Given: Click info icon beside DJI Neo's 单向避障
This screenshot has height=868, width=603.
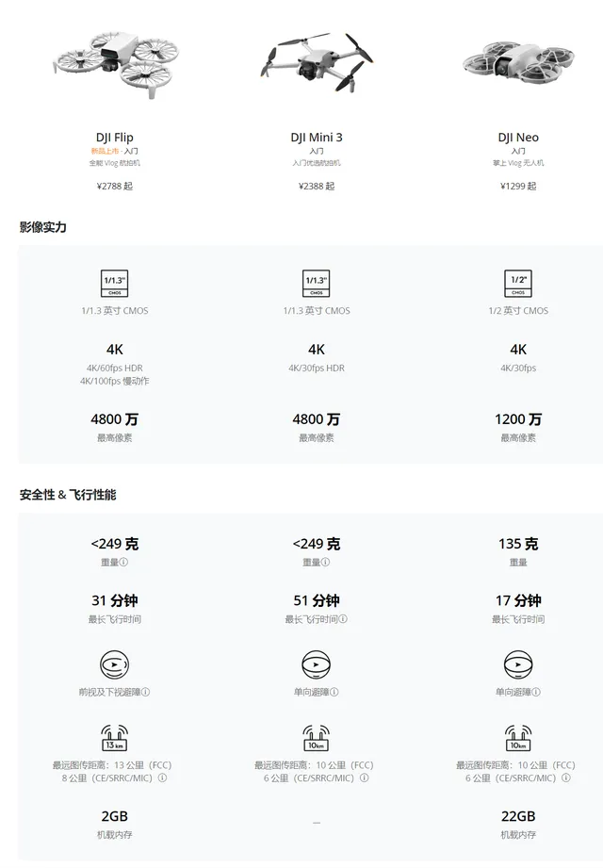Looking at the screenshot, I should pos(541,692).
